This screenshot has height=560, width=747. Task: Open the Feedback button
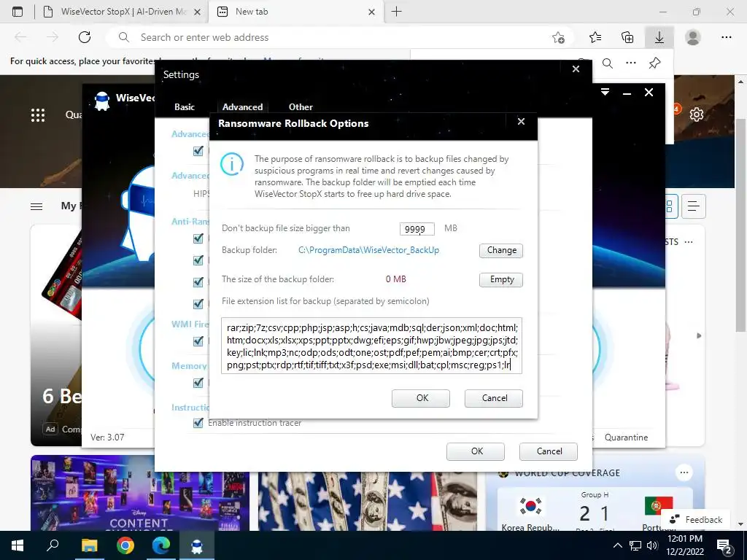[696, 519]
